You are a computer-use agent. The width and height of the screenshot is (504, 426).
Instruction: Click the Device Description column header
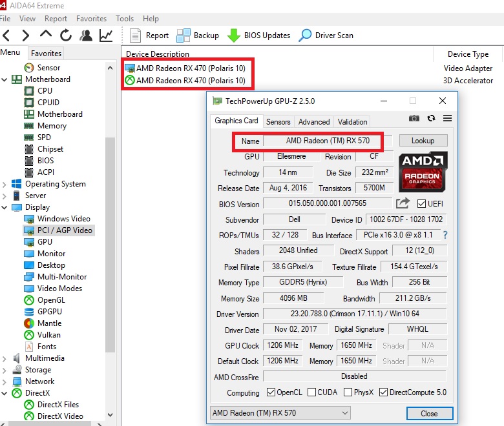[x=158, y=54]
